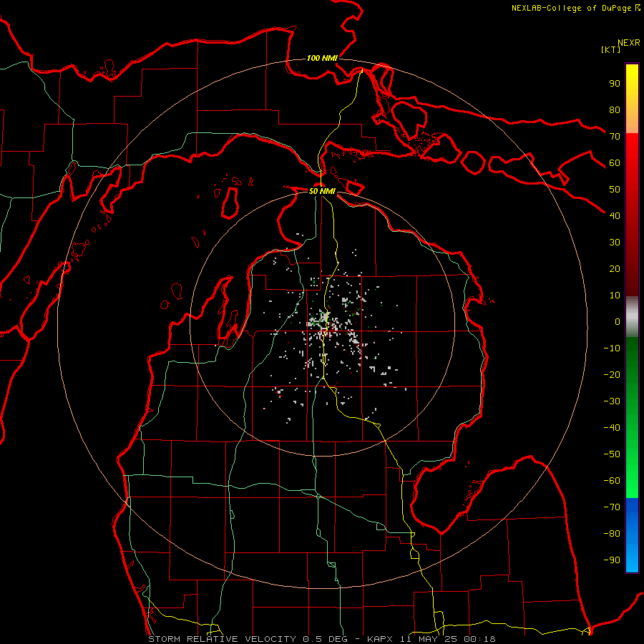Viewport: 644px width, 644px height.
Task: Click the 40 value on the velocity scale
Action: coord(615,215)
